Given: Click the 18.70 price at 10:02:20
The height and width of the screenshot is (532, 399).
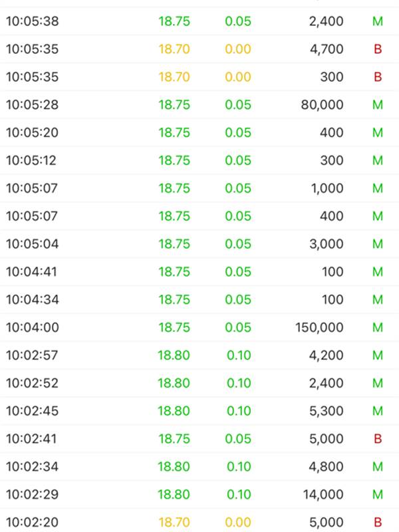Looking at the screenshot, I should pyautogui.click(x=174, y=522).
